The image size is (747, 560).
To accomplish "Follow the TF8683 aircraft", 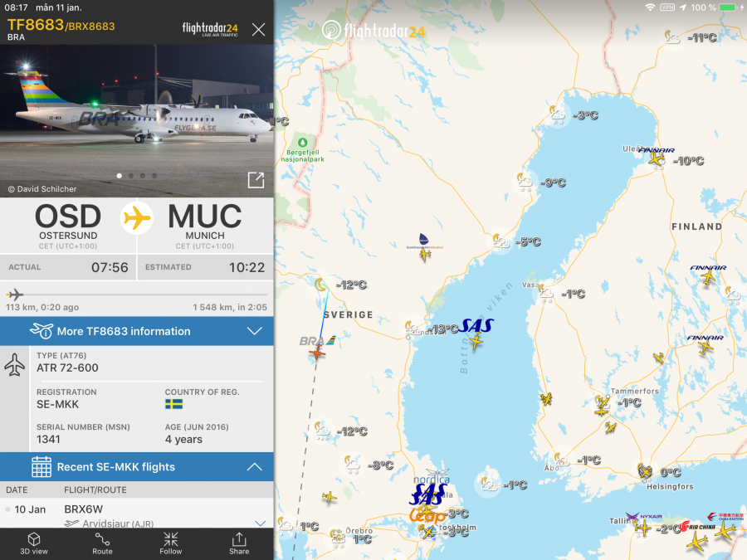I will (170, 543).
